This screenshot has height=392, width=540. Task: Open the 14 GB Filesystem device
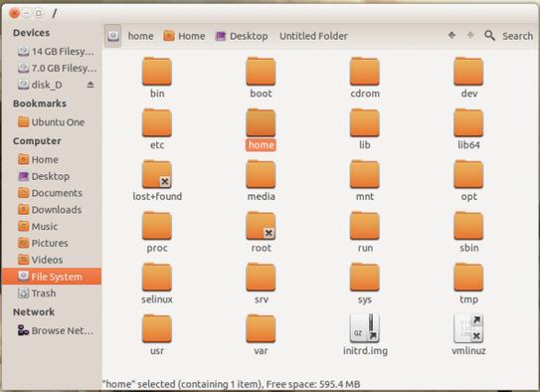pyautogui.click(x=56, y=52)
